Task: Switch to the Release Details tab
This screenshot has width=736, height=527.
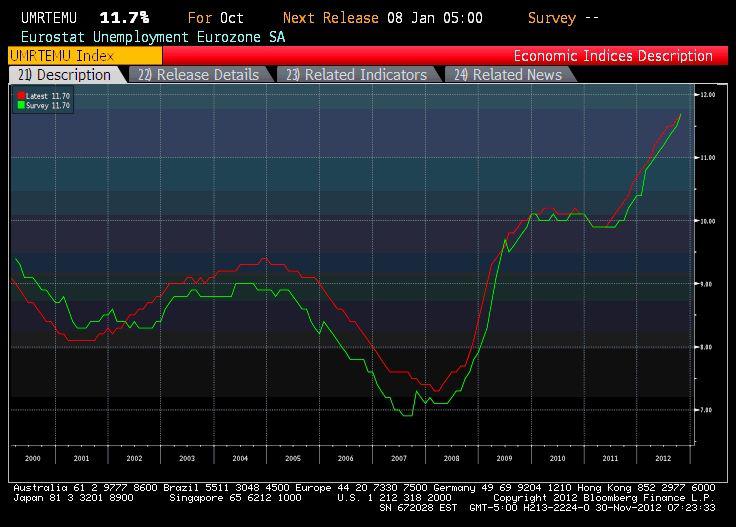Action: 198,75
